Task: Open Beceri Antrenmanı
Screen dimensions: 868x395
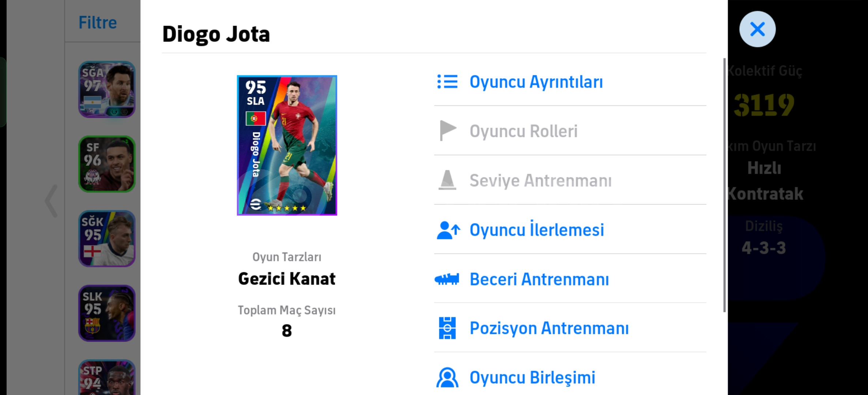Action: (x=539, y=279)
